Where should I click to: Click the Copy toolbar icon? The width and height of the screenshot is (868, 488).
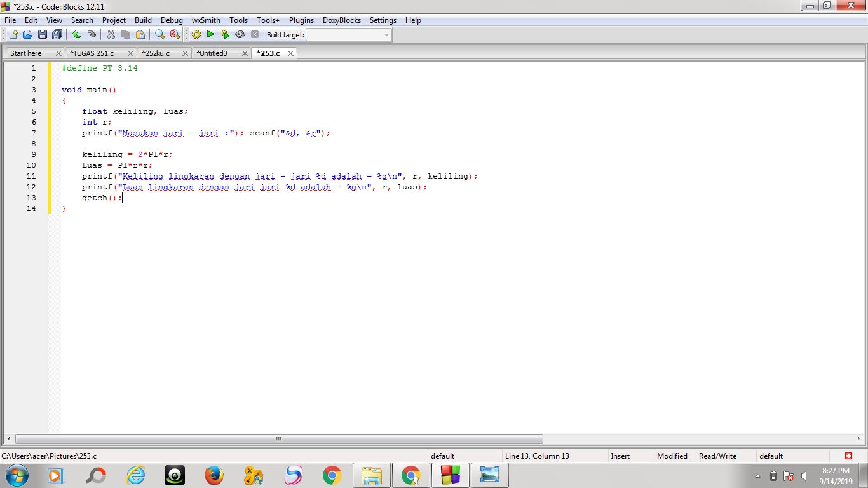coord(126,34)
